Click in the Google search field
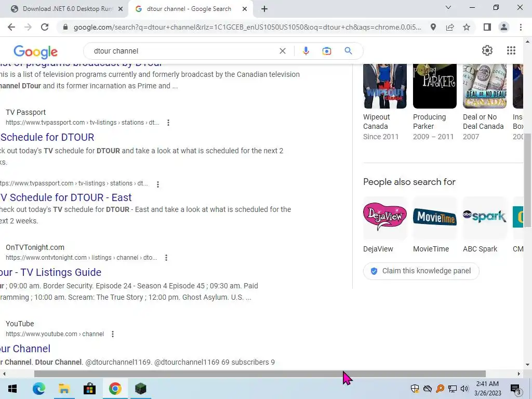 [x=183, y=51]
